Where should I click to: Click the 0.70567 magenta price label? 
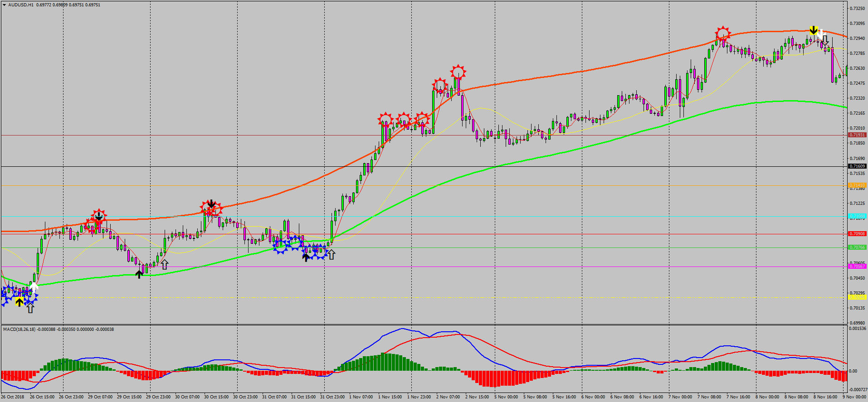coord(857,266)
